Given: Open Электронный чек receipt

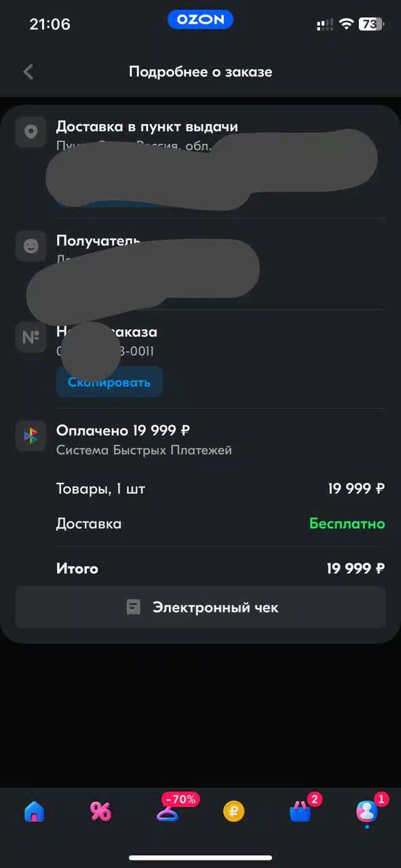Looking at the screenshot, I should pos(200,607).
